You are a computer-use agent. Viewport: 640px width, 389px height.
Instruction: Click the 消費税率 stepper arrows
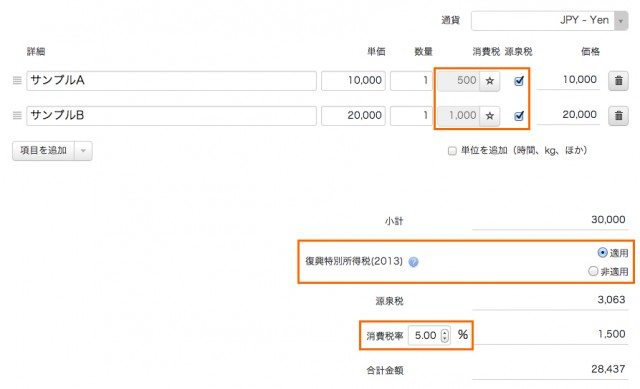[445, 336]
